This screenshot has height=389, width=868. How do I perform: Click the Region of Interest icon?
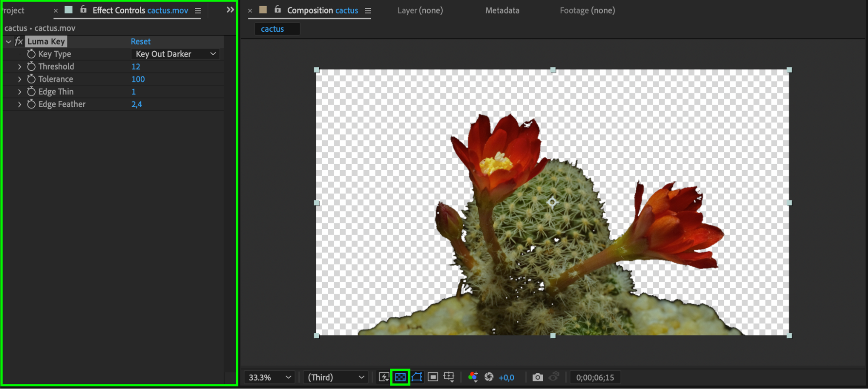point(433,377)
